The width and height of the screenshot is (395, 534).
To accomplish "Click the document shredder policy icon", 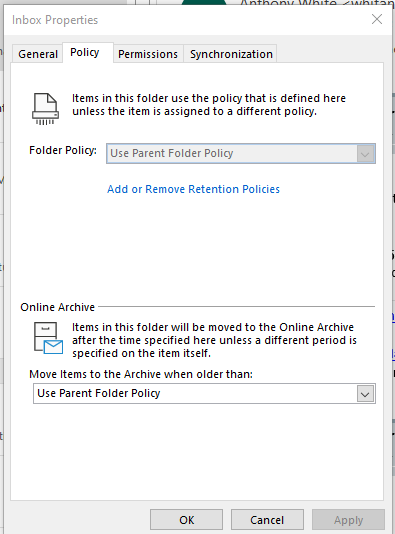I will coord(45,109).
